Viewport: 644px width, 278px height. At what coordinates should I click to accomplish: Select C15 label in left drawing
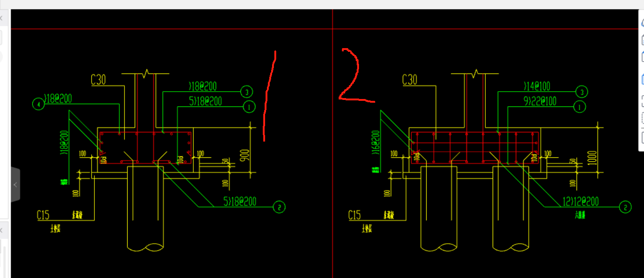click(x=43, y=215)
